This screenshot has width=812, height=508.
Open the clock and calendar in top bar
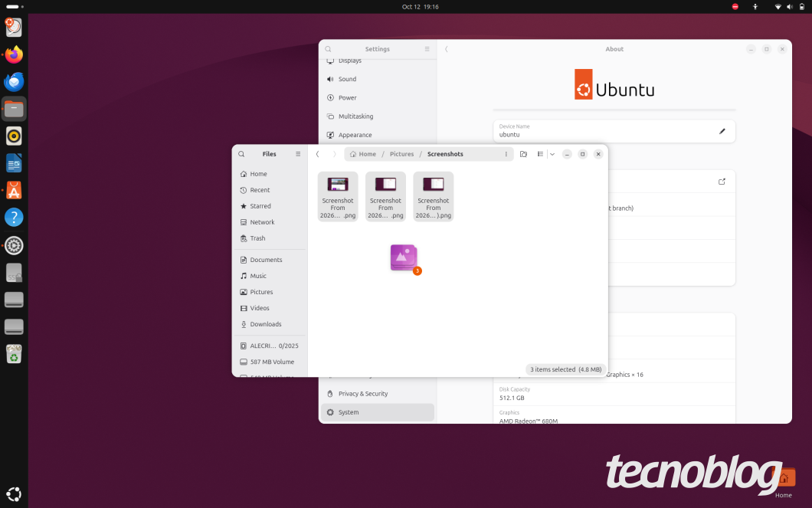[x=420, y=7]
